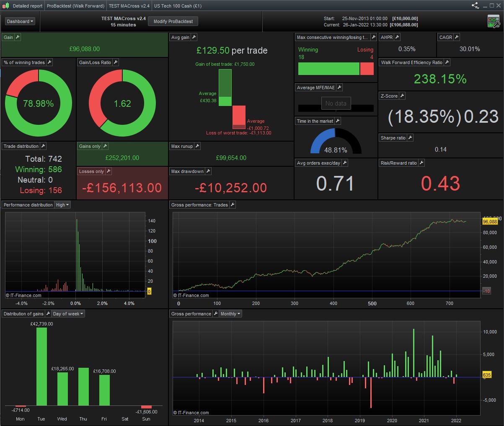Click the Risk/Reward ratio wrench icon
Screen dimensions: 504x426
[421, 163]
